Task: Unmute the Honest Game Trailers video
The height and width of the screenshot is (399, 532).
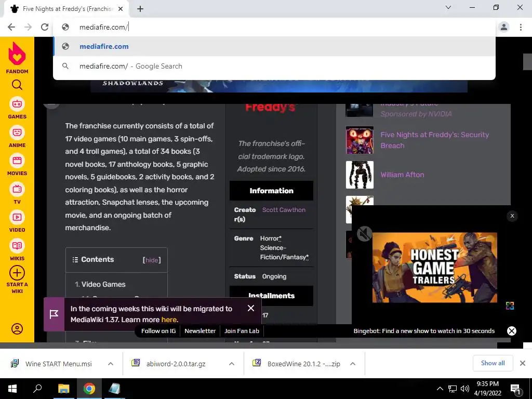Action: 364,234
